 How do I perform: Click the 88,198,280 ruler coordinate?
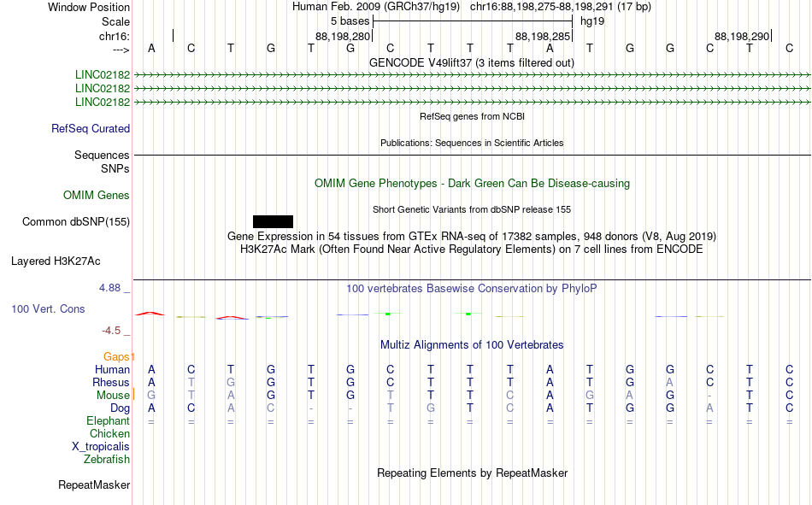pos(343,36)
